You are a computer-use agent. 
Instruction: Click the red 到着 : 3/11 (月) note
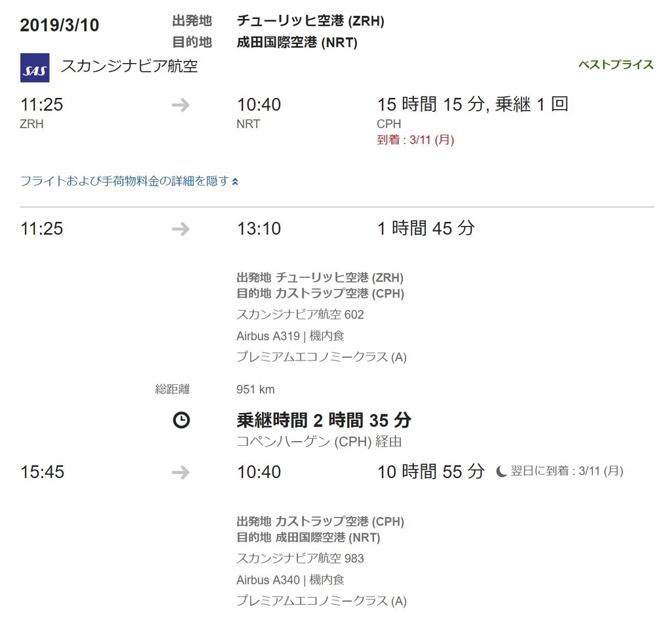415,140
